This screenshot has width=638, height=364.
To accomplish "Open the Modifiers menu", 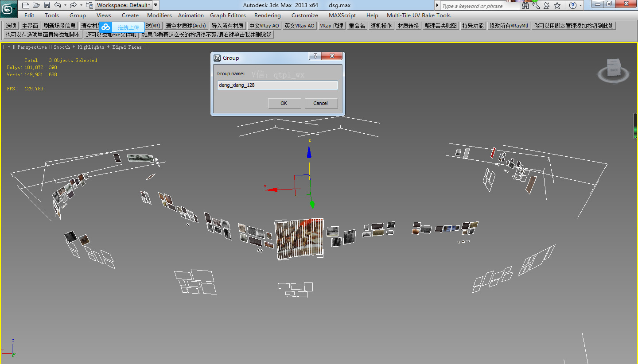I will (x=159, y=15).
